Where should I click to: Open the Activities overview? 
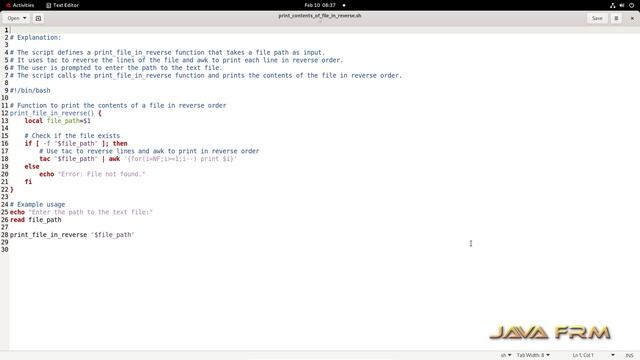click(x=20, y=5)
